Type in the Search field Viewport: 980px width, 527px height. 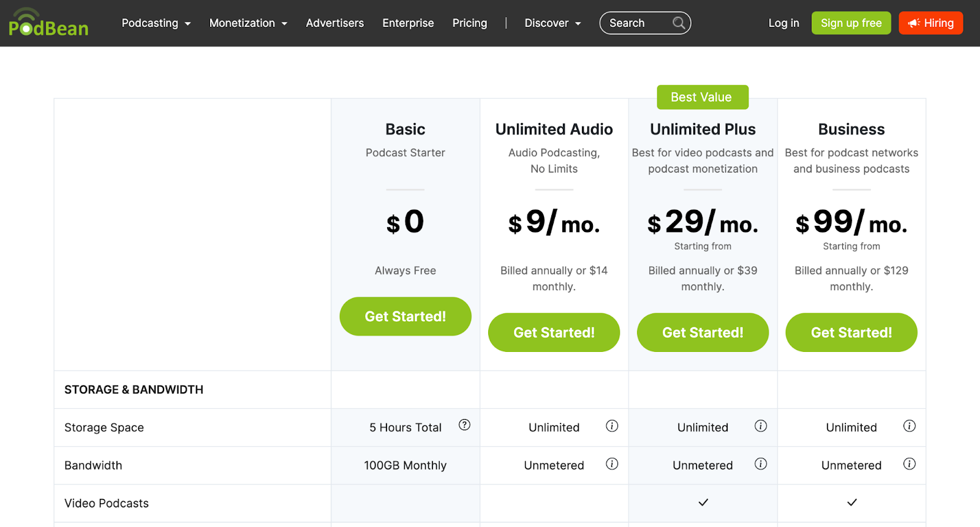[636, 23]
